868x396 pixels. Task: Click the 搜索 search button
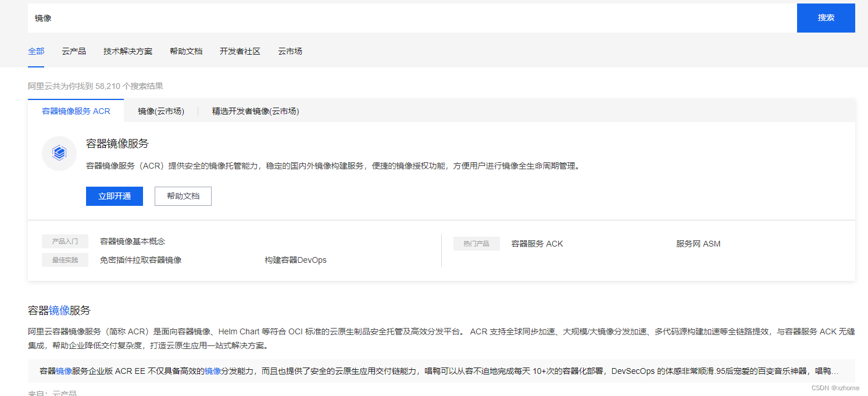pos(826,17)
